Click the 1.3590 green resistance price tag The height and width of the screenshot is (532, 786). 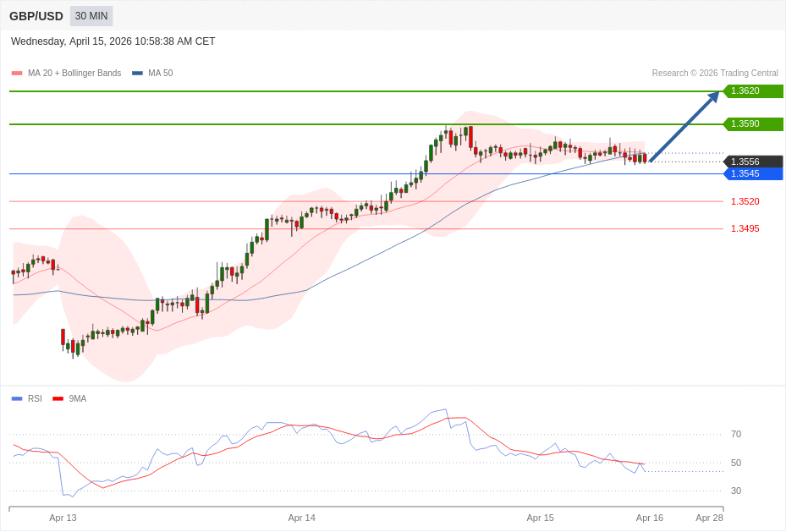pos(752,124)
